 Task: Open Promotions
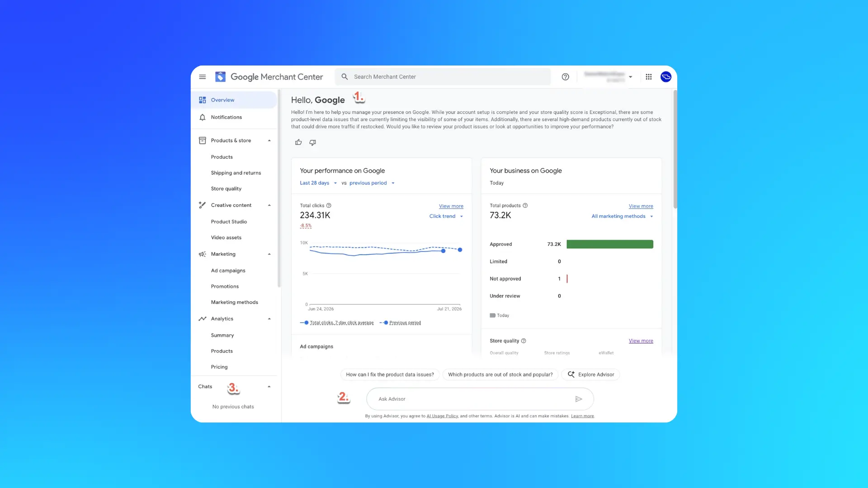(225, 286)
